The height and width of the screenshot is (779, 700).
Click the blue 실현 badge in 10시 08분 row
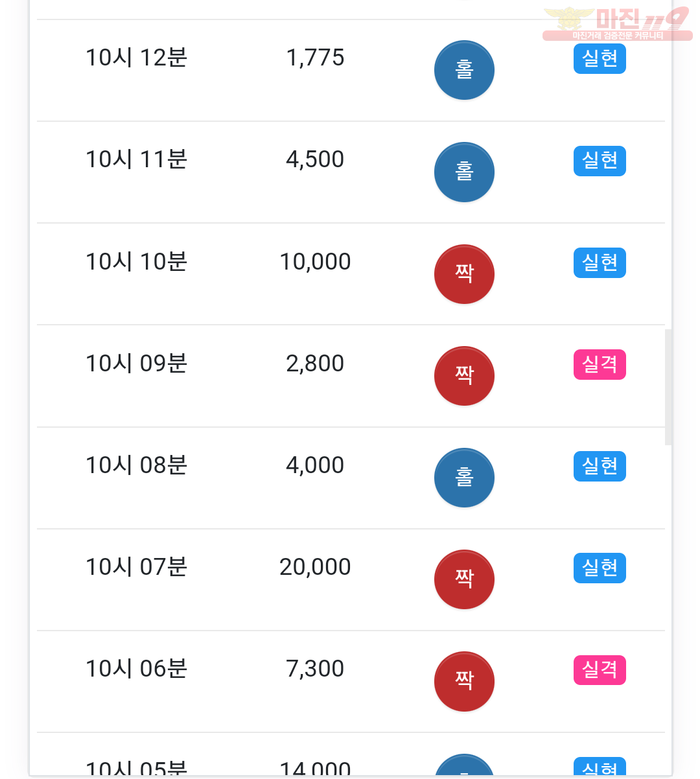[x=600, y=466]
